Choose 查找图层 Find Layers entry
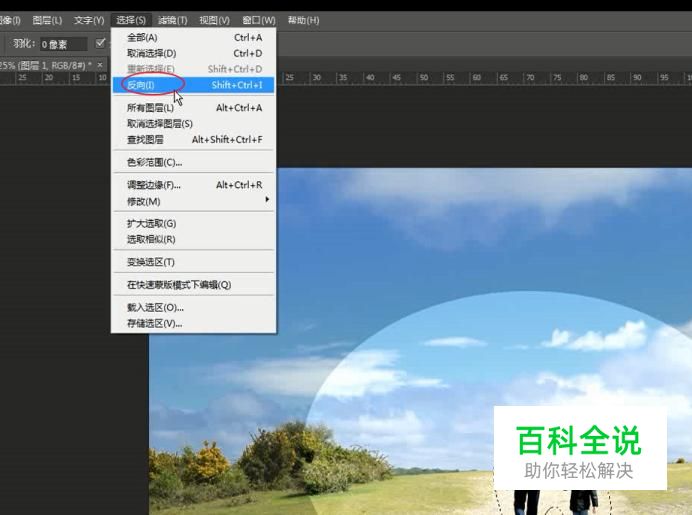This screenshot has width=692, height=515. (x=145, y=140)
